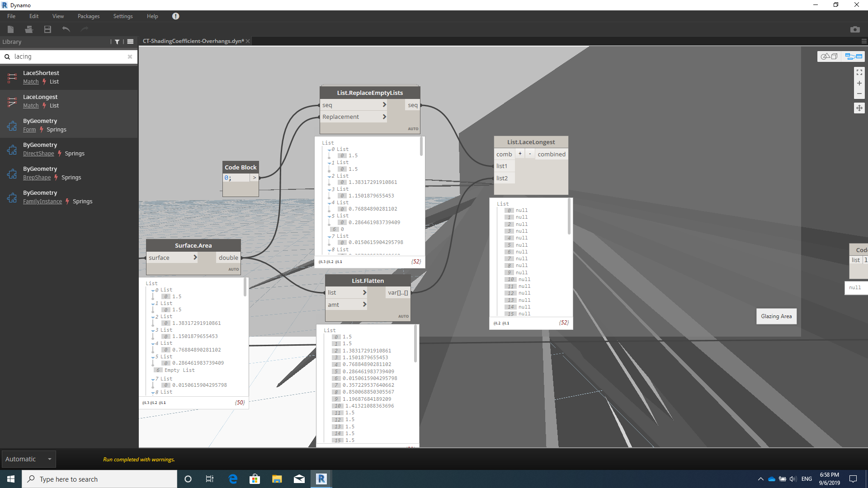Viewport: 868px width, 488px height.
Task: Click the New file toolbar icon
Action: tap(11, 29)
